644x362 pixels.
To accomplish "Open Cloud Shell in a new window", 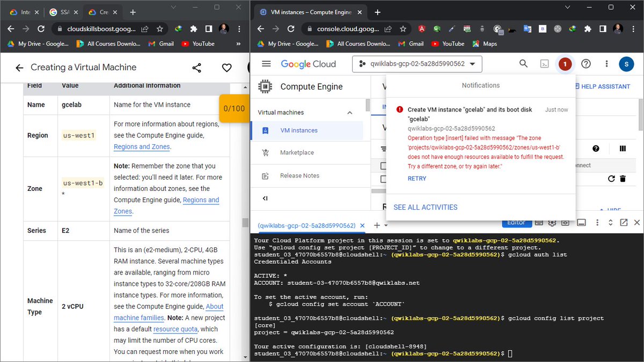I will [x=624, y=223].
